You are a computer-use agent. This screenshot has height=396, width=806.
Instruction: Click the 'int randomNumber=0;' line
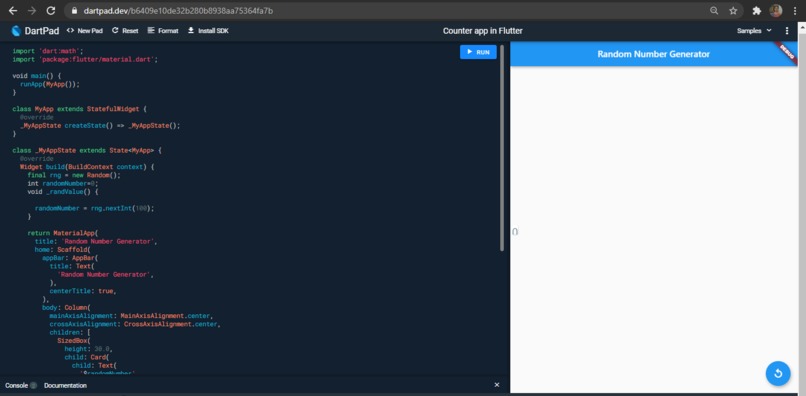pos(63,183)
